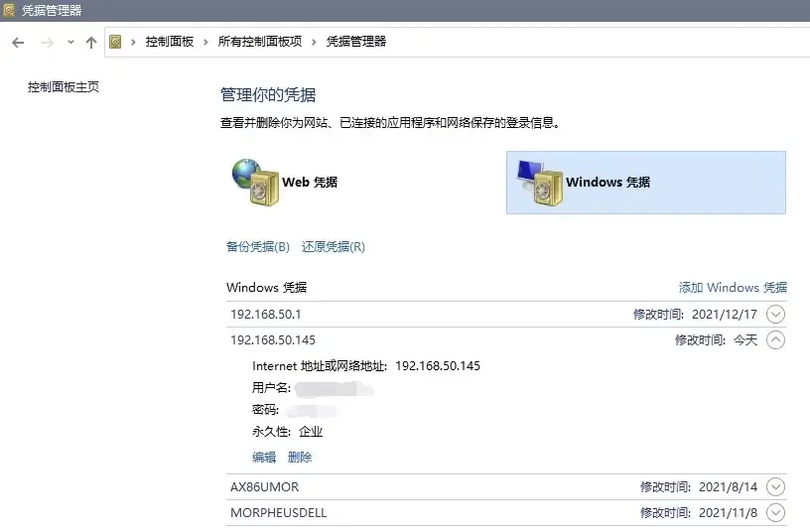Go up one level with up arrow
Screen dimensions: 810x532
pos(91,43)
